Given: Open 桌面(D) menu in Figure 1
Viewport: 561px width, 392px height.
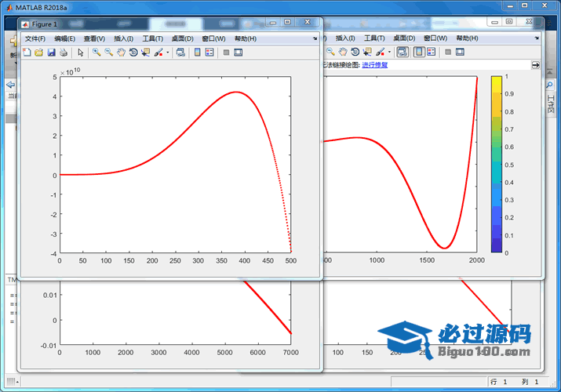Looking at the screenshot, I should [183, 38].
